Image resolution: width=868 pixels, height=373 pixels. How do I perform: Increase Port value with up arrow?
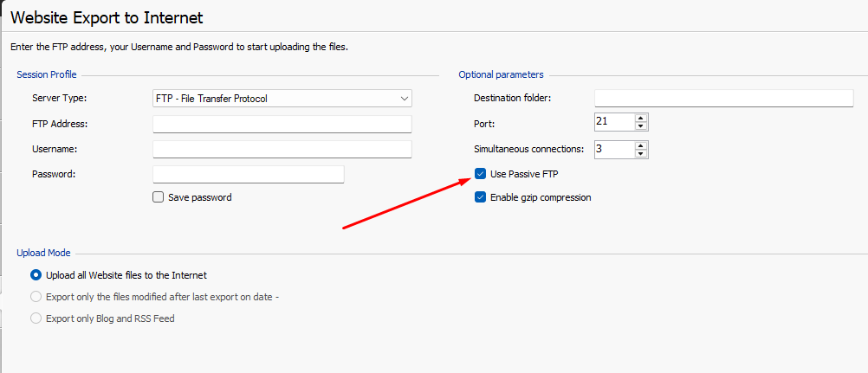point(641,119)
